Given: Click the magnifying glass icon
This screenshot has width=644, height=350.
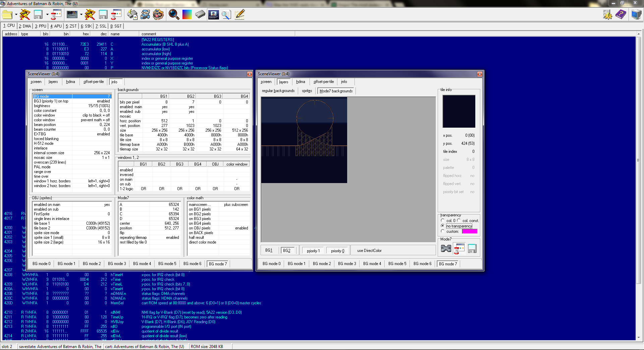Looking at the screenshot, I should (x=174, y=14).
